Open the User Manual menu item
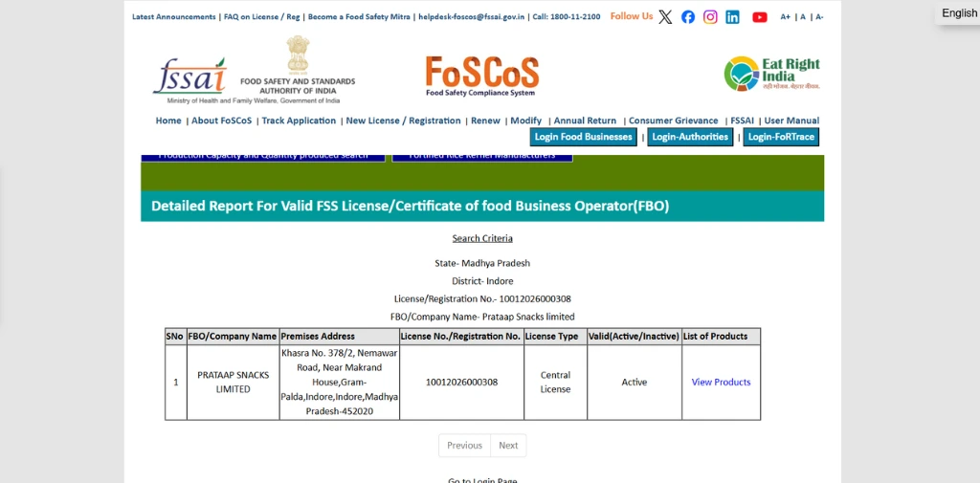980x483 pixels. 791,121
